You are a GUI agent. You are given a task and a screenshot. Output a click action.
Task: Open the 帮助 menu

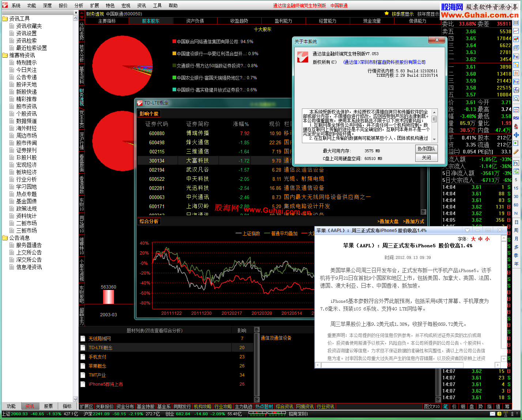[173, 5]
